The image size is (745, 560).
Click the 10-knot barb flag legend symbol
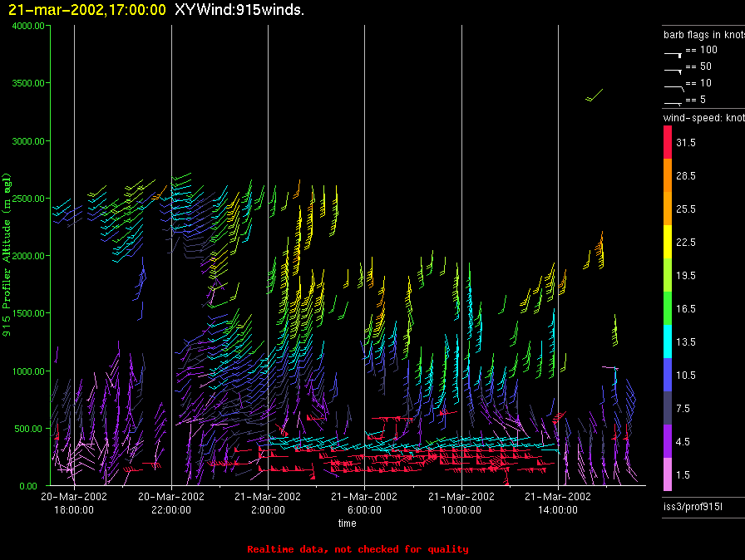click(x=673, y=86)
